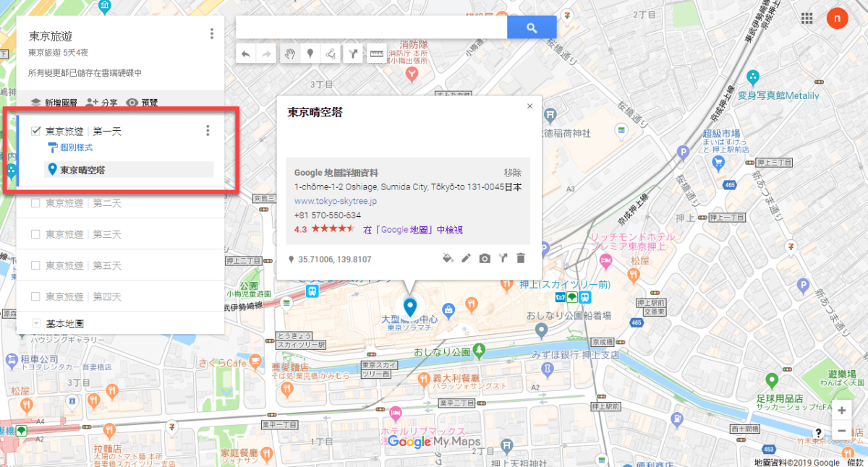The width and height of the screenshot is (868, 467).
Task: Click the directions icon in info popup
Action: 503,258
